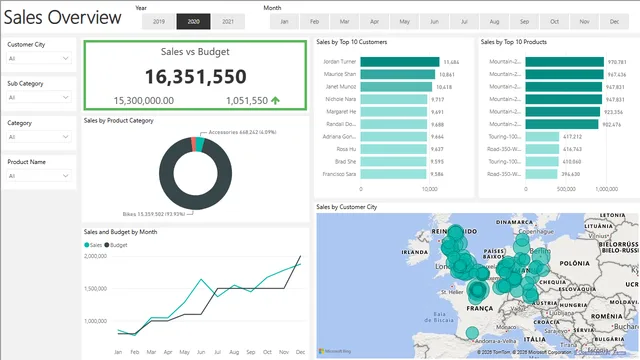This screenshot has width=640, height=360.
Task: Filter by Apr month button
Action: click(374, 22)
